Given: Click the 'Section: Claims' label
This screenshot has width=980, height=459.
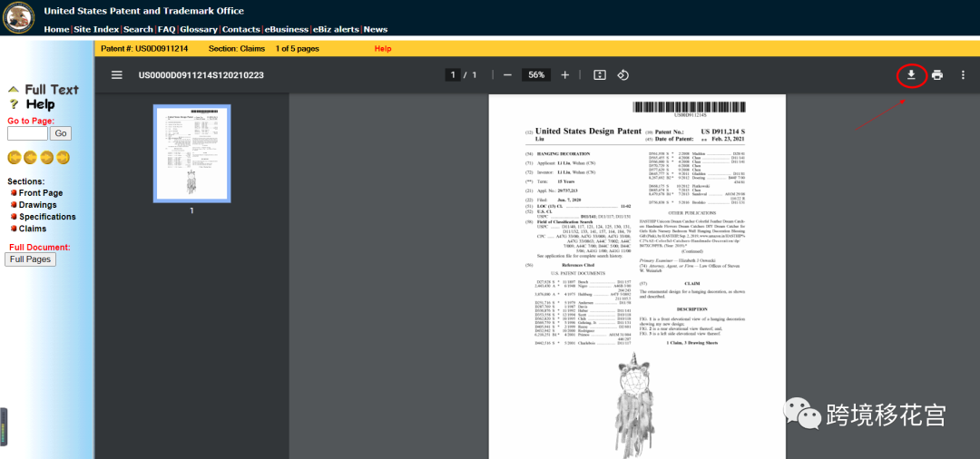Looking at the screenshot, I should coord(237,49).
